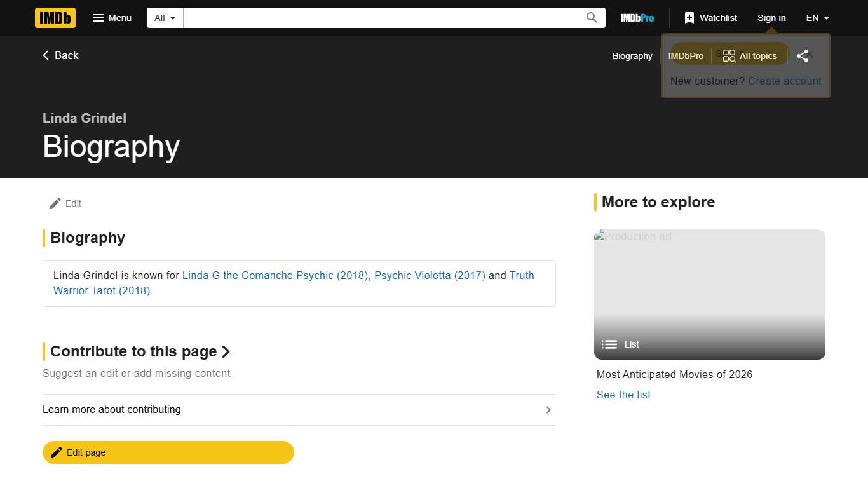Expand Contribute to this page chevron
The image size is (868, 488).
coord(226,351)
